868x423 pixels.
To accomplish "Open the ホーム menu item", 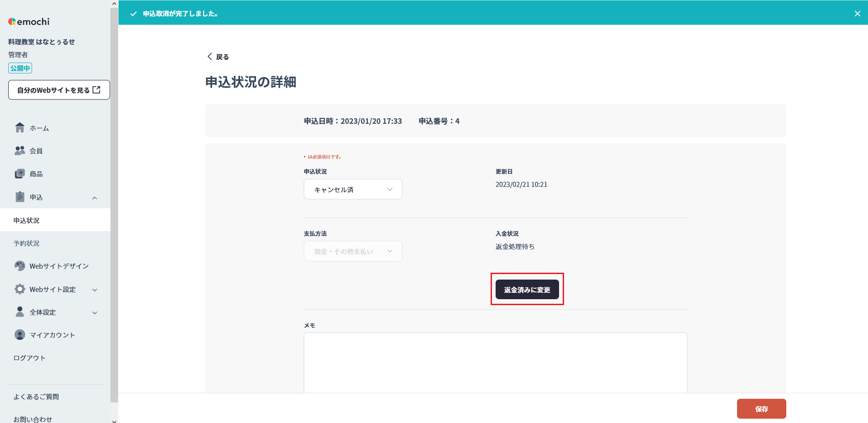I will tap(55, 128).
